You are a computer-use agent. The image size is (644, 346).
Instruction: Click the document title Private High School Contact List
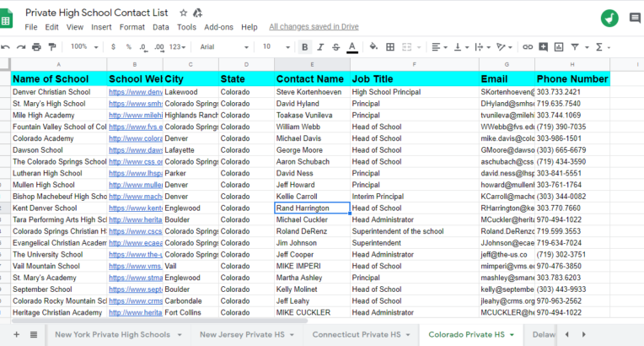97,13
